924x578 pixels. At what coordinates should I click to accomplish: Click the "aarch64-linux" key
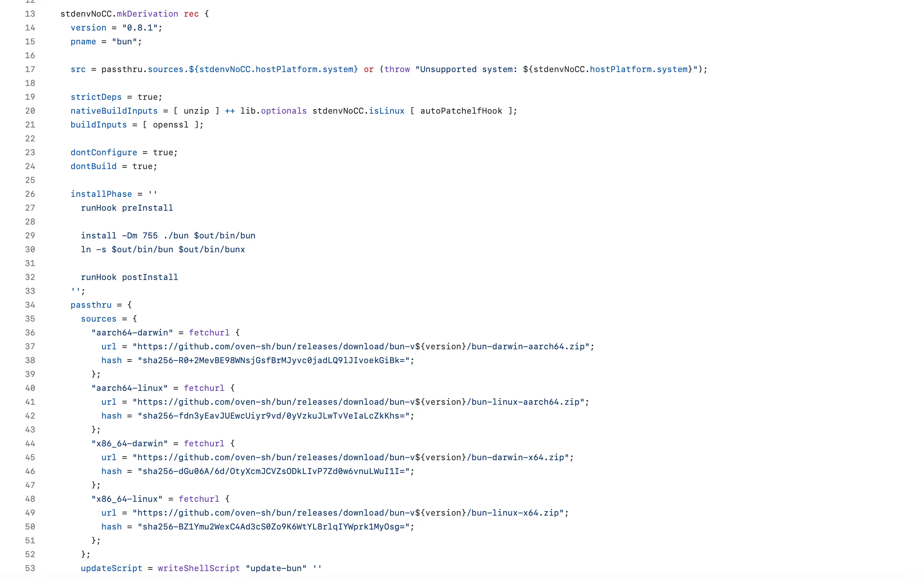(129, 388)
